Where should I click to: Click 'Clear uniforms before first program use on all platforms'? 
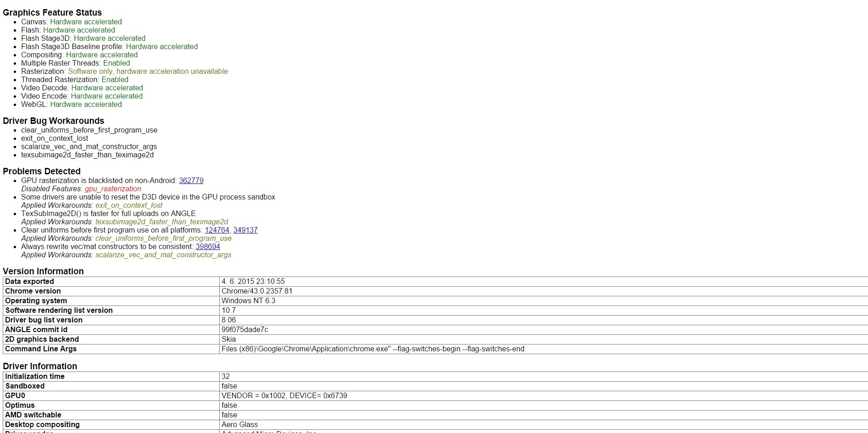(111, 230)
